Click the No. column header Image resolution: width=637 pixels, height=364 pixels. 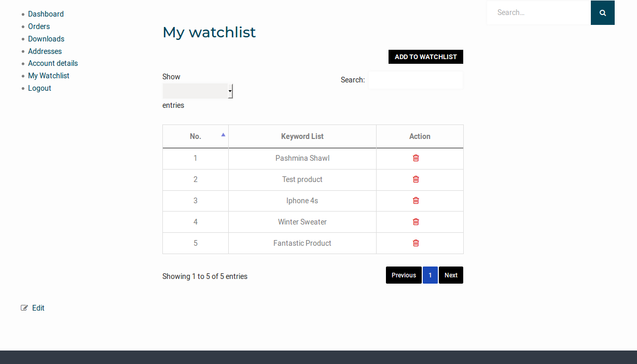pos(196,136)
